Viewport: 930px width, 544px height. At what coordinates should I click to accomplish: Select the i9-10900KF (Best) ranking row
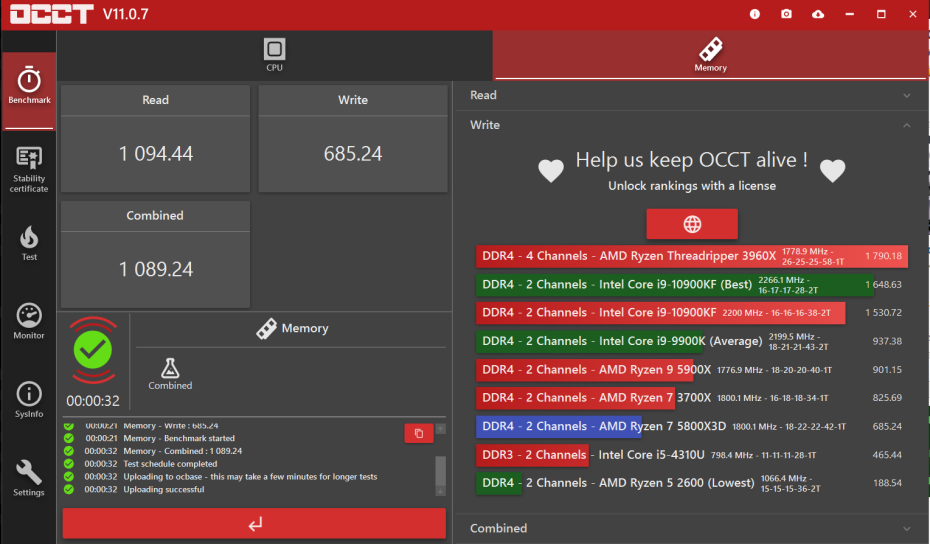tap(692, 285)
